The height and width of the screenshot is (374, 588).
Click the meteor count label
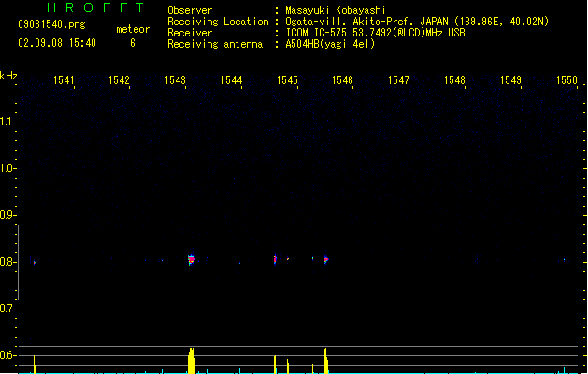[133, 29]
